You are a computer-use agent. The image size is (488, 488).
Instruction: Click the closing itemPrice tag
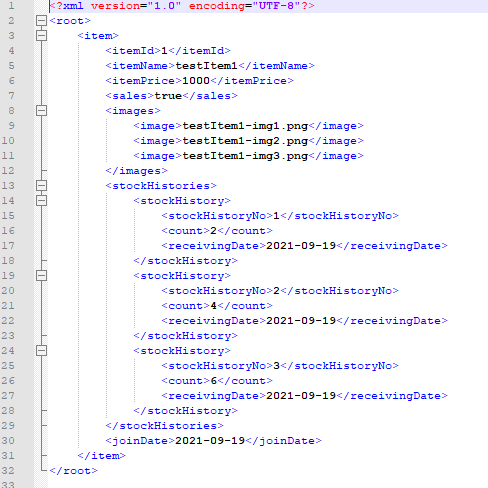pyautogui.click(x=252, y=81)
